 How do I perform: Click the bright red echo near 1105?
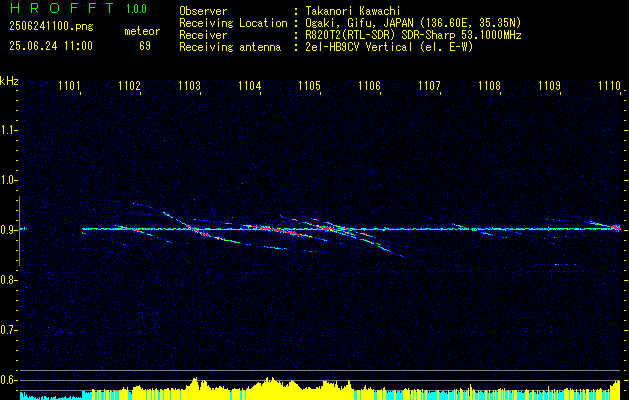tap(326, 228)
